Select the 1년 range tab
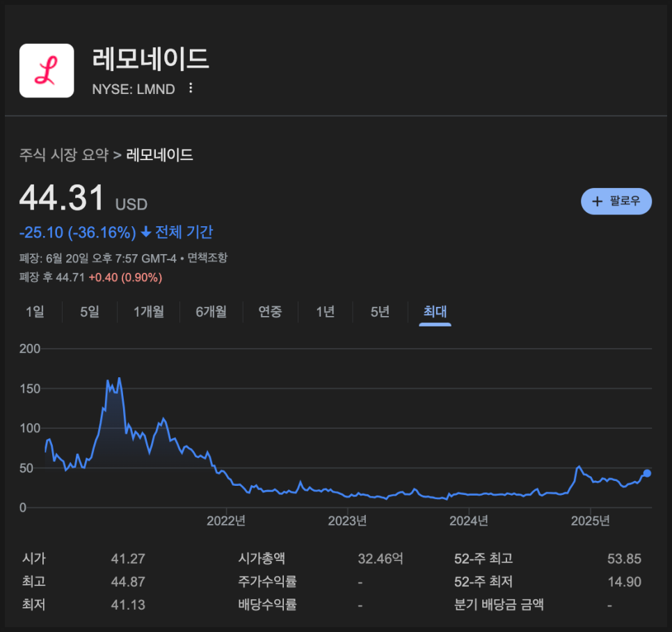 click(x=325, y=311)
